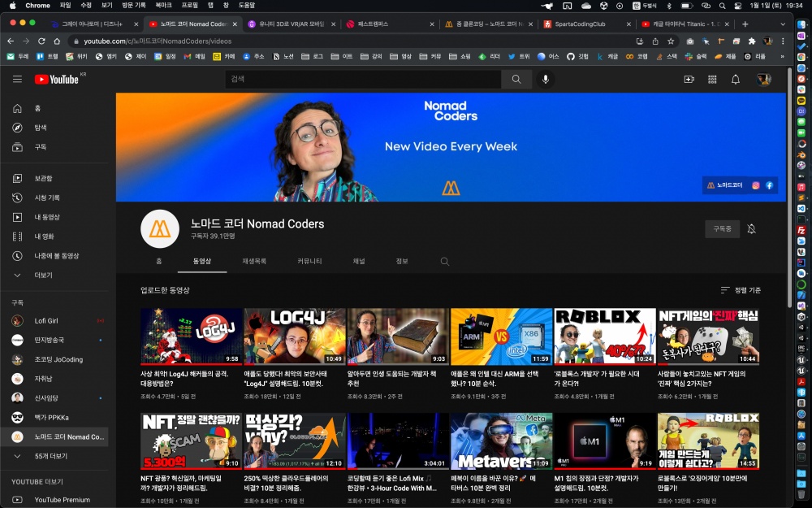Go back in Chrome
This screenshot has height=508, width=812.
(x=11, y=41)
